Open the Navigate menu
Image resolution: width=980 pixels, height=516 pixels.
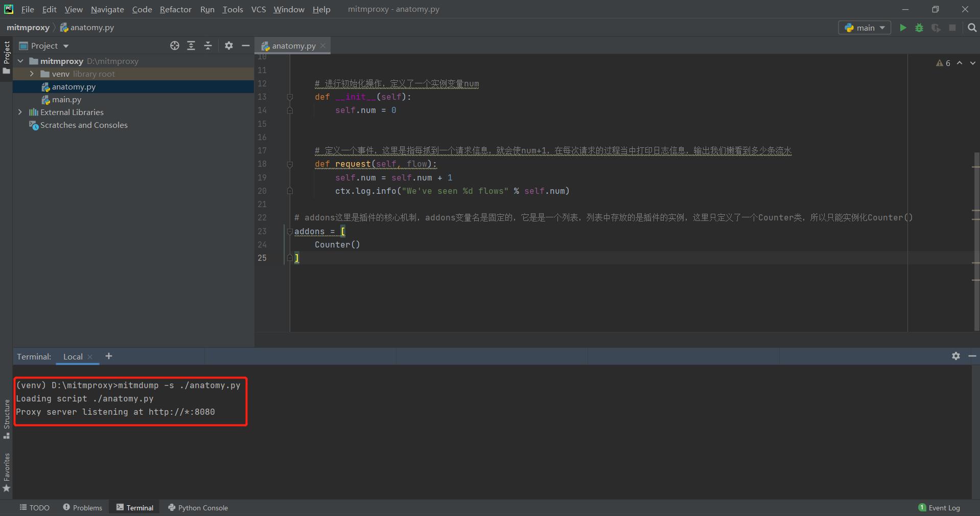107,9
